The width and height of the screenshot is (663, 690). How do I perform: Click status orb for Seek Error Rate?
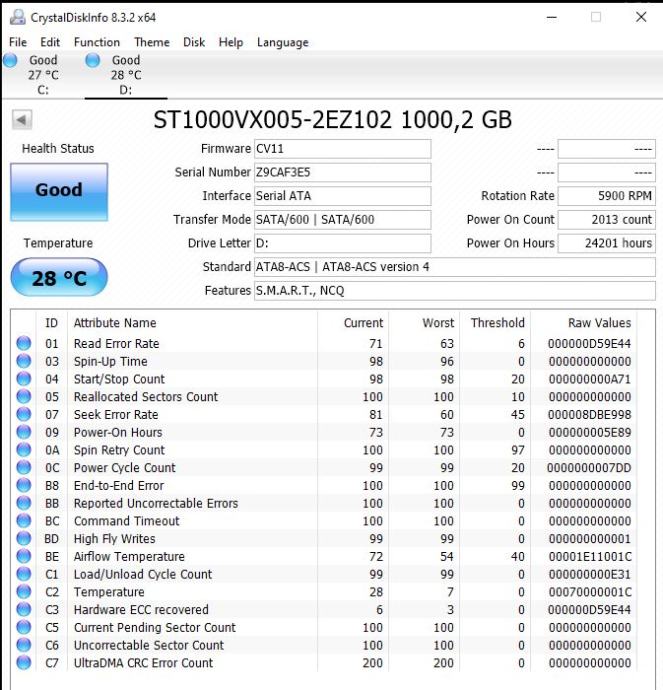pos(24,415)
